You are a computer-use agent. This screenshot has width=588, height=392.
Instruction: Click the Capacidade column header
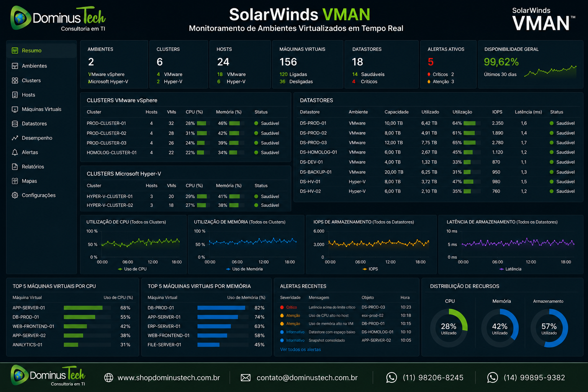(x=396, y=112)
